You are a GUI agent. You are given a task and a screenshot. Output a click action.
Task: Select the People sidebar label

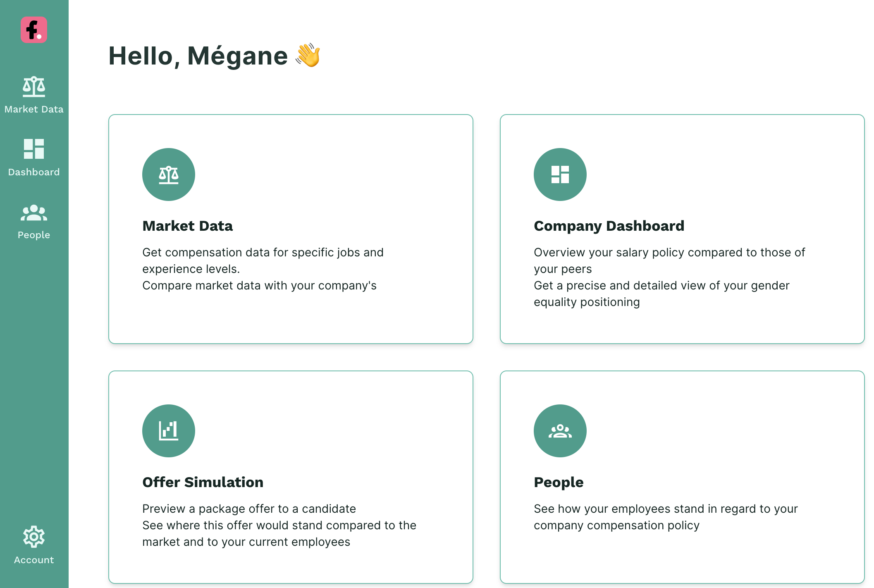point(34,235)
